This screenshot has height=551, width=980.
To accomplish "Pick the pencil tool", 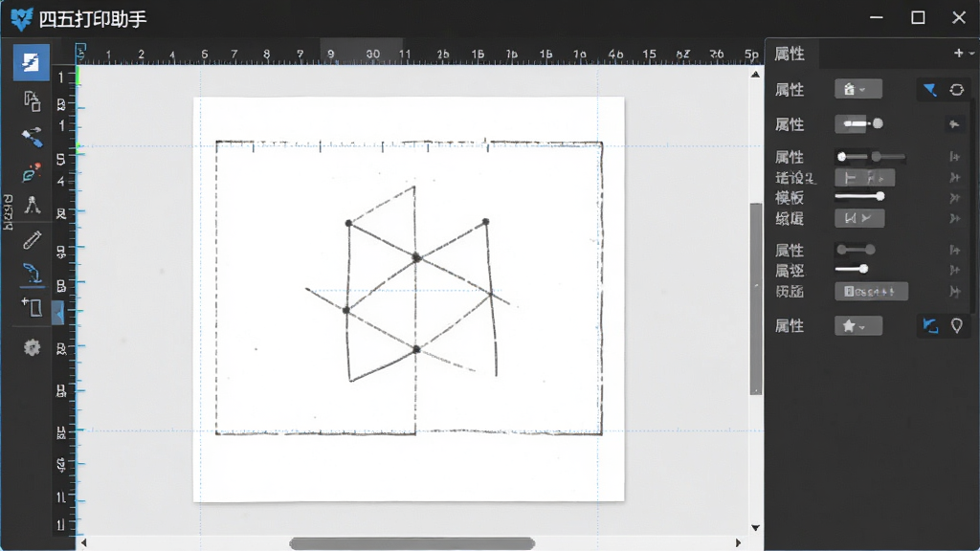I will click(32, 240).
